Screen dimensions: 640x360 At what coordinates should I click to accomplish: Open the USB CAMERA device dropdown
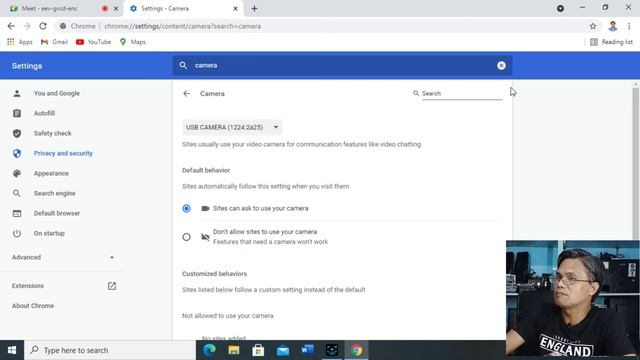coord(232,127)
